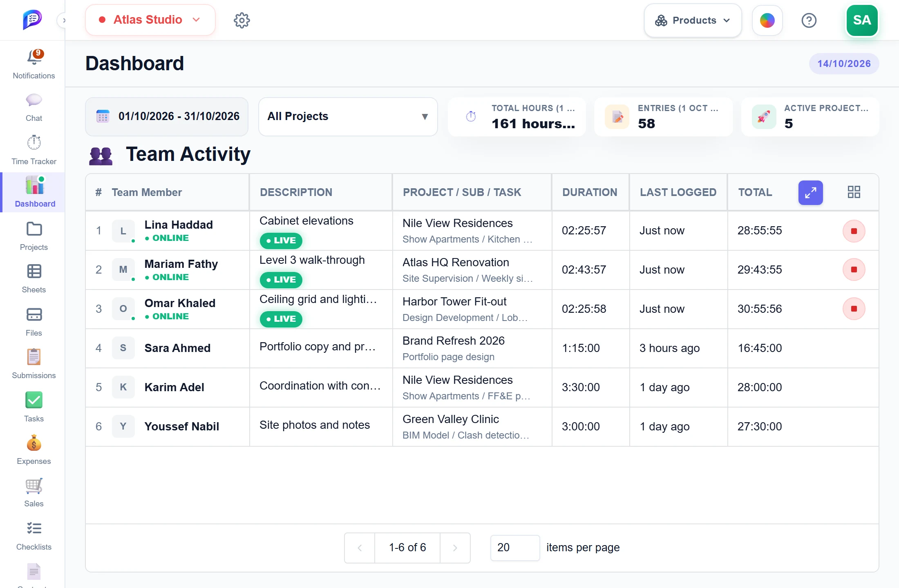Viewport: 899px width, 588px height.
Task: Expand the Atlas Studio workspace dropdown
Action: click(150, 20)
